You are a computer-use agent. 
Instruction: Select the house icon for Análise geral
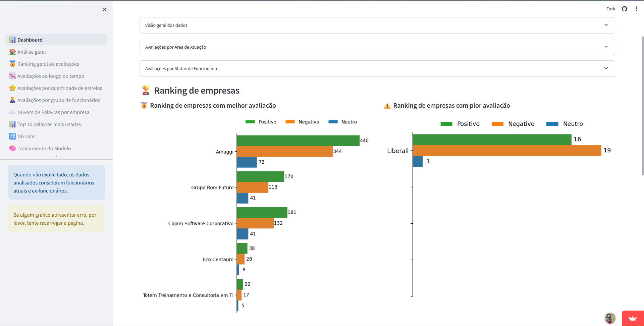13,52
